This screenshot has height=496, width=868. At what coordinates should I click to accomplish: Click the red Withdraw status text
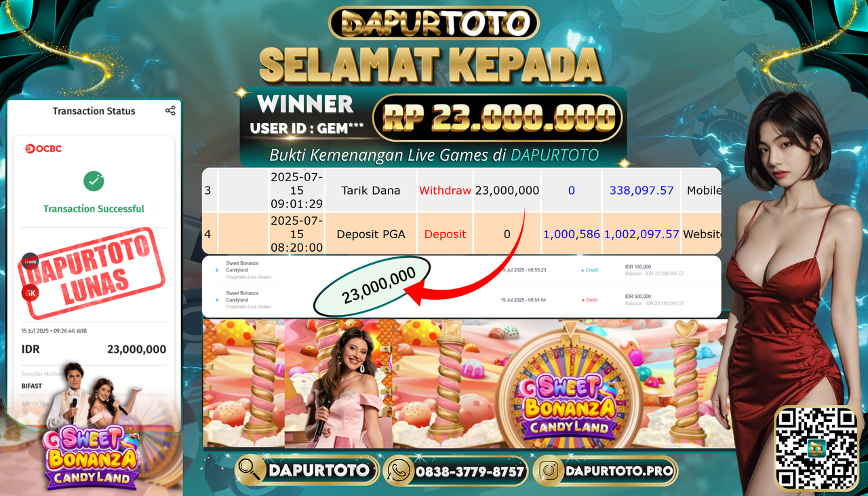(445, 191)
